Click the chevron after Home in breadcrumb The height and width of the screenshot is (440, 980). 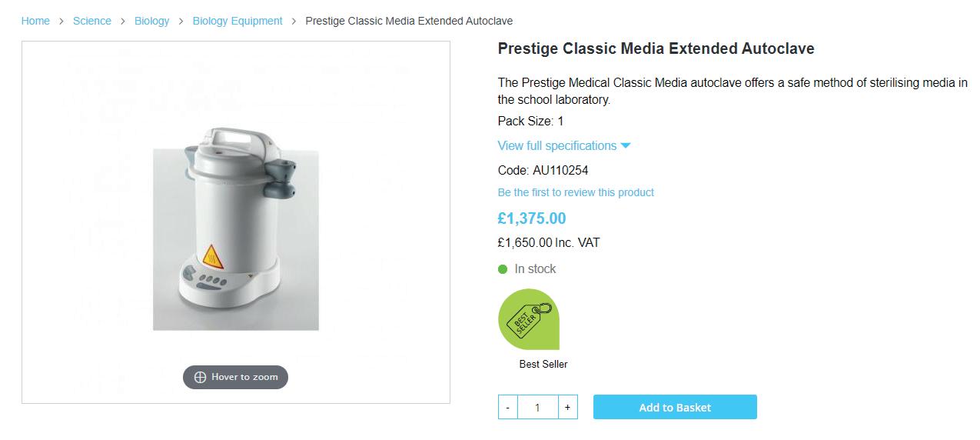click(x=61, y=22)
